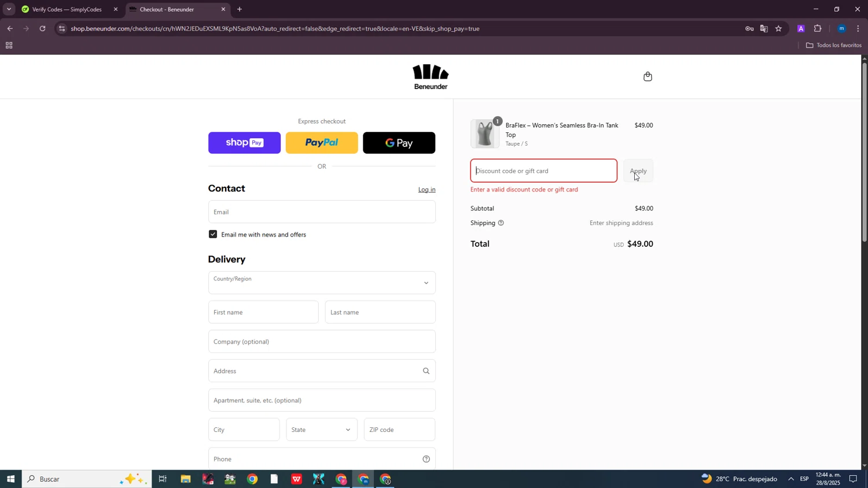Viewport: 868px width, 488px height.
Task: Pay with Google Pay button
Action: [x=399, y=143]
